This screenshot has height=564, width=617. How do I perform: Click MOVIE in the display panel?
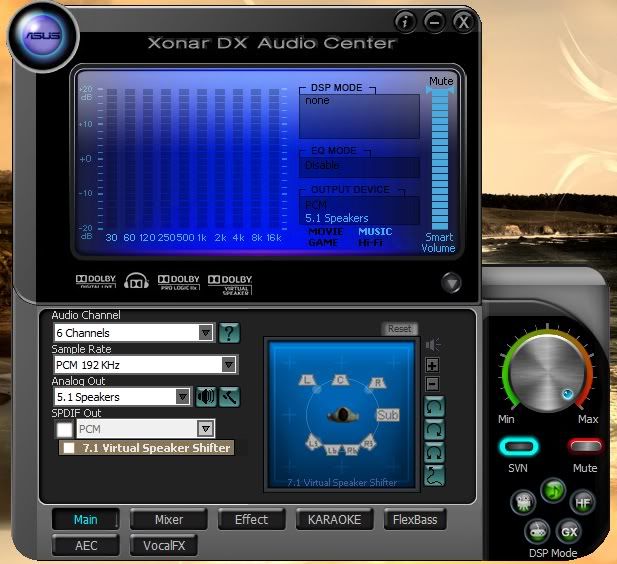[326, 231]
